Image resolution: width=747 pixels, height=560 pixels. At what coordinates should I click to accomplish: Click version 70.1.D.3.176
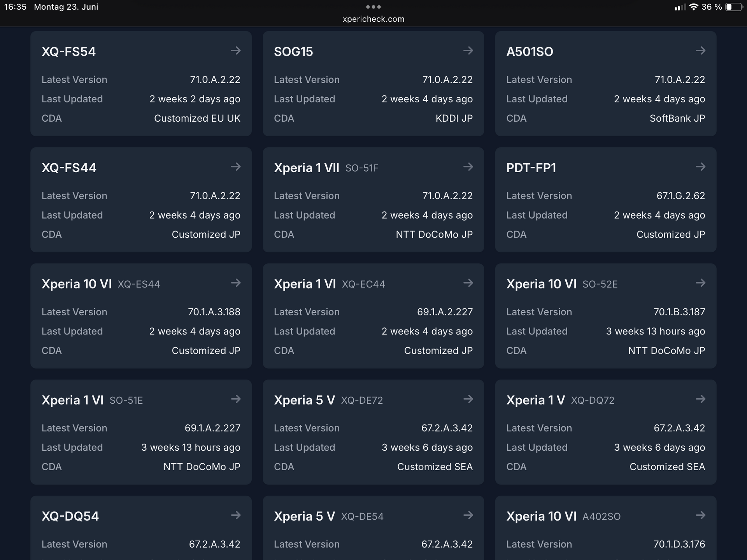click(x=679, y=544)
